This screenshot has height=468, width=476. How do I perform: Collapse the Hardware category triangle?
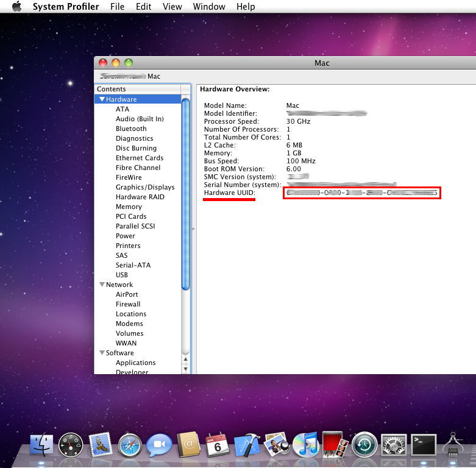[102, 99]
